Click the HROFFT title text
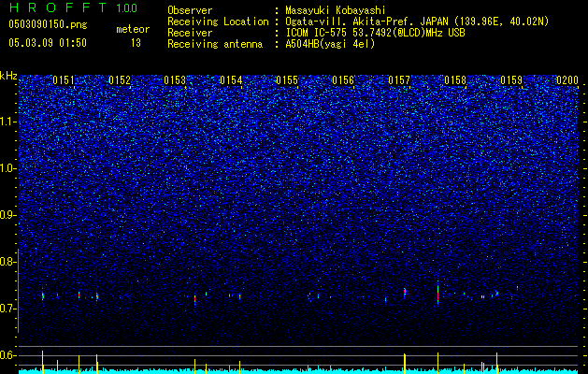Image resolution: width=588 pixels, height=374 pixels. 58,7
